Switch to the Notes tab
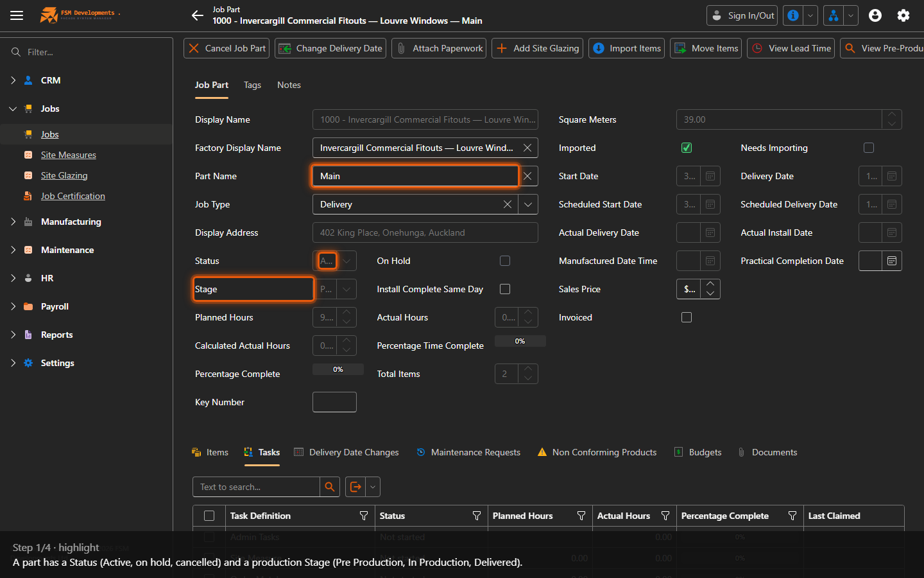The image size is (924, 578). pos(289,85)
